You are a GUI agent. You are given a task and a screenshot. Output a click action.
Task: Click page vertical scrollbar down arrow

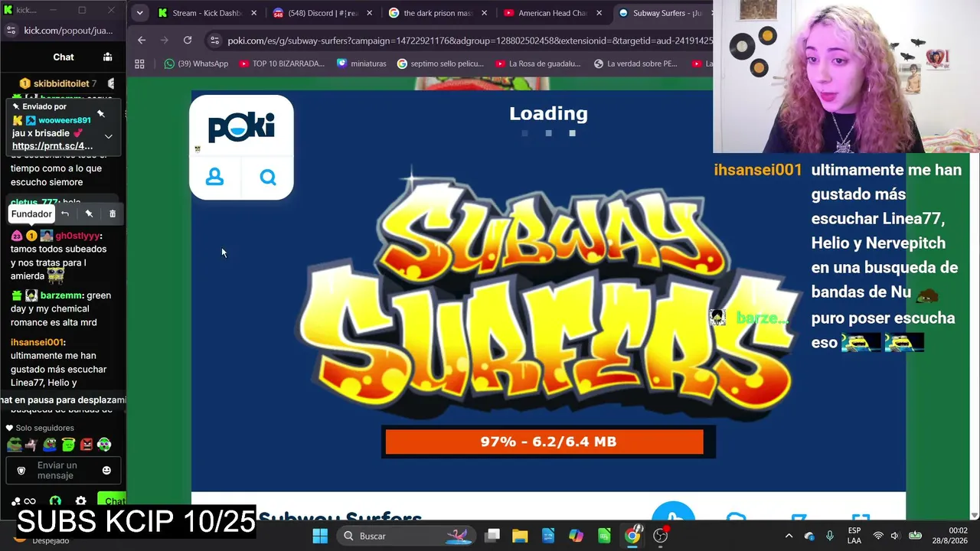point(975,515)
